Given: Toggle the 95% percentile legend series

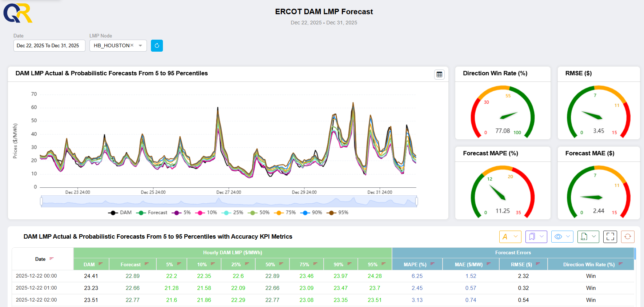Looking at the screenshot, I should click(337, 212).
